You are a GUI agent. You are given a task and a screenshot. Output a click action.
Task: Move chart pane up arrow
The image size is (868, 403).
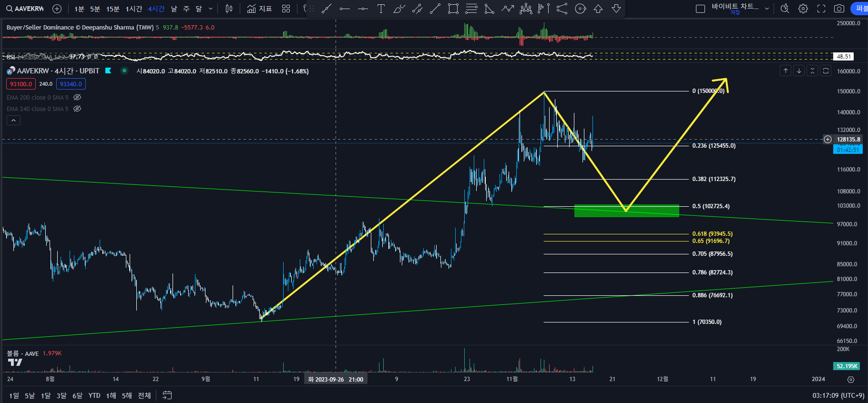(x=786, y=71)
